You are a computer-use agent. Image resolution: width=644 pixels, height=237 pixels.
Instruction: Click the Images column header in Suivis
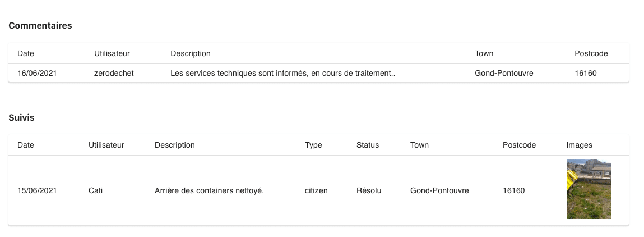pyautogui.click(x=579, y=145)
